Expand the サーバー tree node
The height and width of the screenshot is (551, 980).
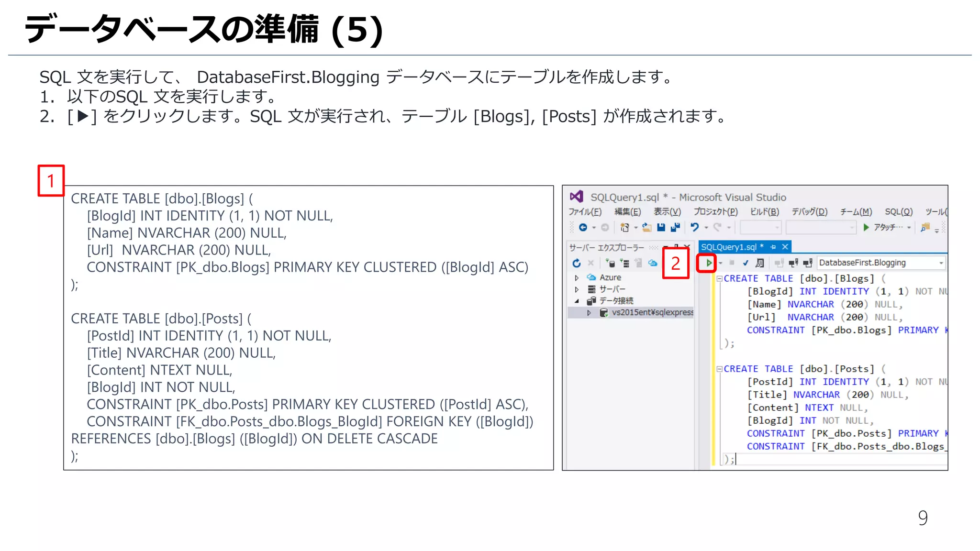(x=577, y=289)
